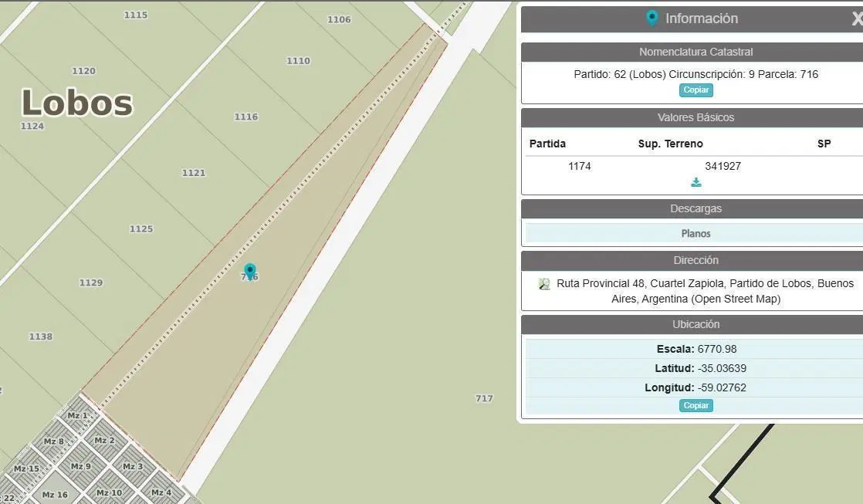Select parcel 1120 on the map
The image size is (863, 504).
tap(83, 70)
